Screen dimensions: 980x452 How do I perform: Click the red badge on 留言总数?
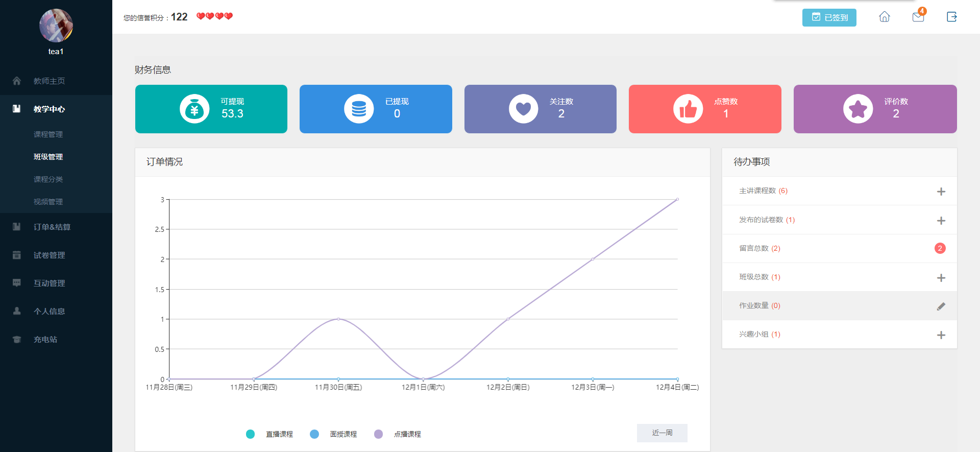click(x=940, y=248)
